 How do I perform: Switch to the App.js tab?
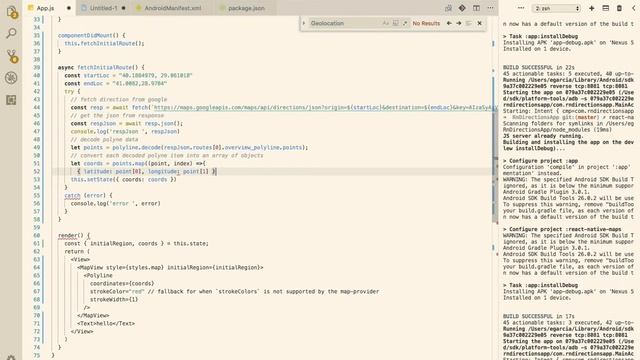[45, 8]
